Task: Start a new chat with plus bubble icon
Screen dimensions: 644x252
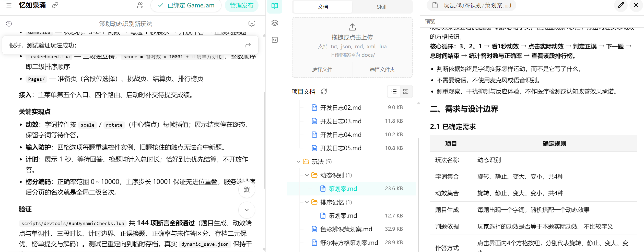Action: coord(252,24)
